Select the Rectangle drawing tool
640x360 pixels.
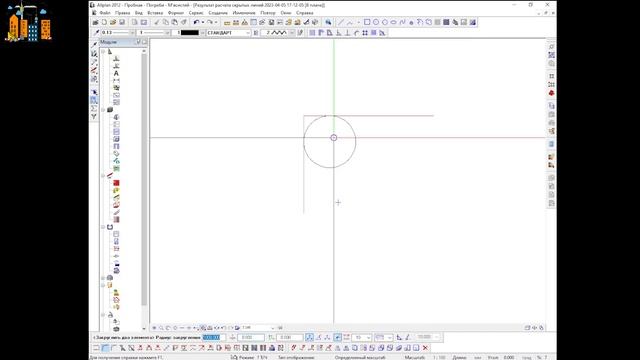tap(367, 22)
